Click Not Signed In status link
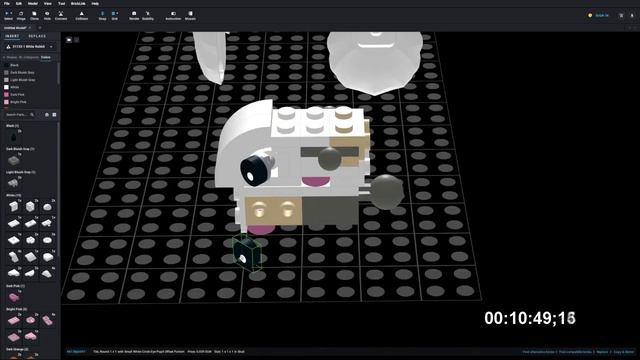 coord(76,351)
